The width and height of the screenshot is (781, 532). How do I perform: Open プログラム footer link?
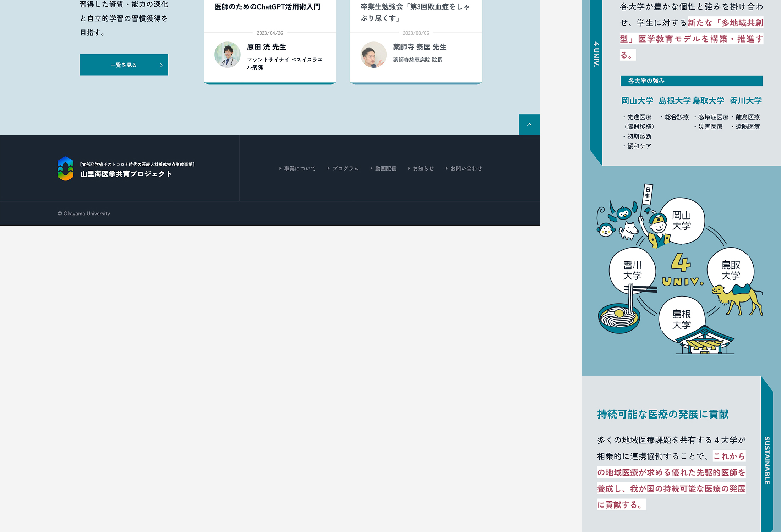(x=345, y=168)
